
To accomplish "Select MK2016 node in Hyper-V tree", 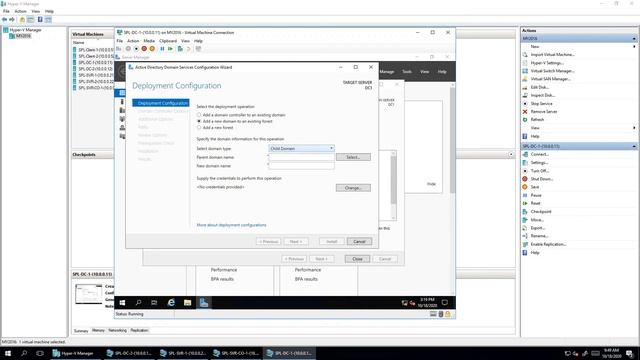I will (x=23, y=36).
